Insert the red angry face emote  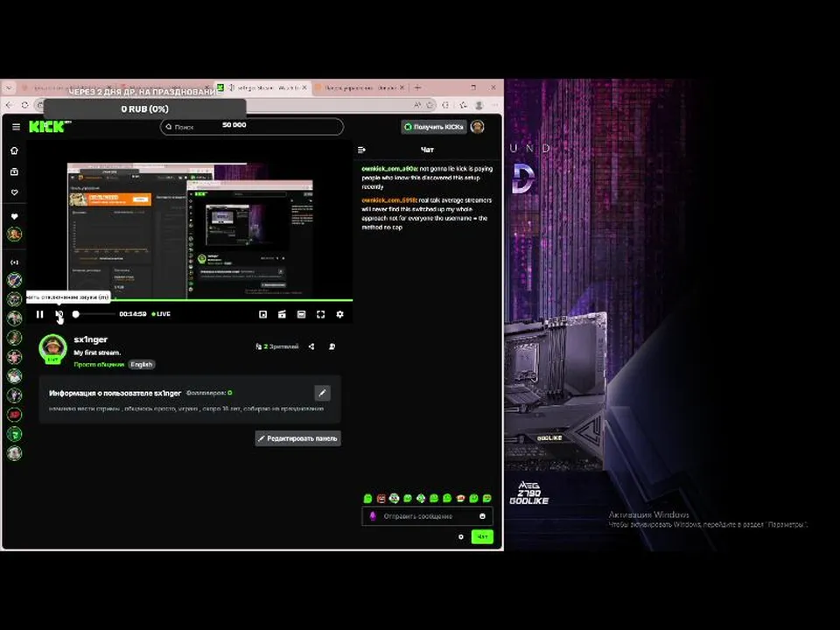coord(381,499)
